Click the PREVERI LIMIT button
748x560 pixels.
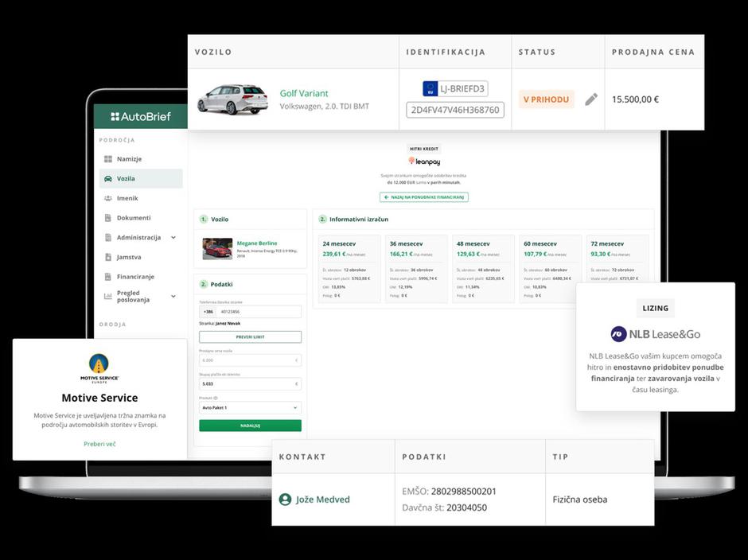pos(250,337)
